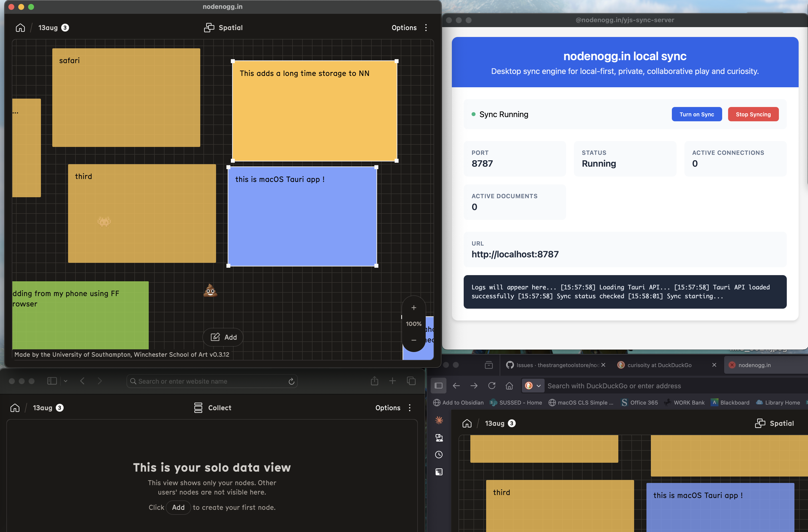Screen dimensions: 808x532
Task: Expand the DuckDuckGo search engine dropdown
Action: 533,386
